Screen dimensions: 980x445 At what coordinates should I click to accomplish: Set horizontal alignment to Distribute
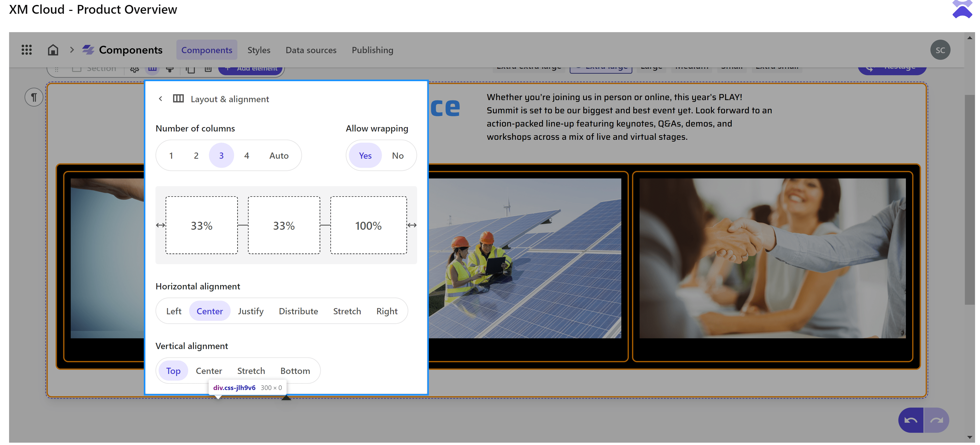click(298, 311)
